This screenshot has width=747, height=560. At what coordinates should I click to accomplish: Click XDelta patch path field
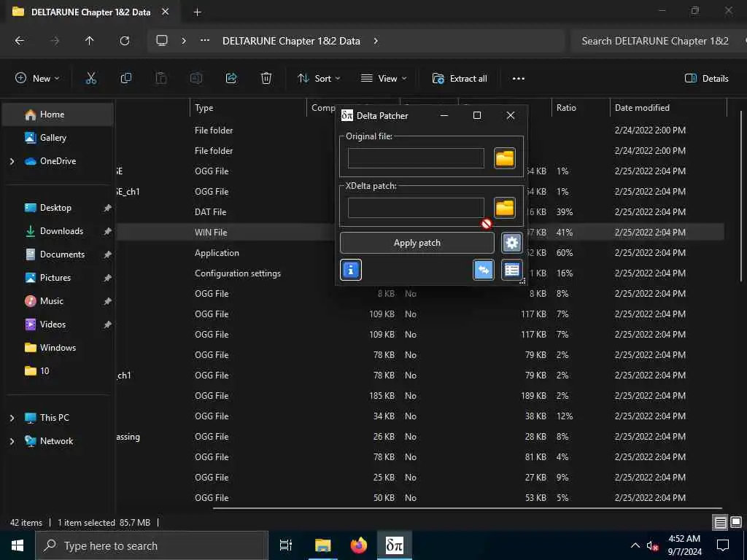416,208
